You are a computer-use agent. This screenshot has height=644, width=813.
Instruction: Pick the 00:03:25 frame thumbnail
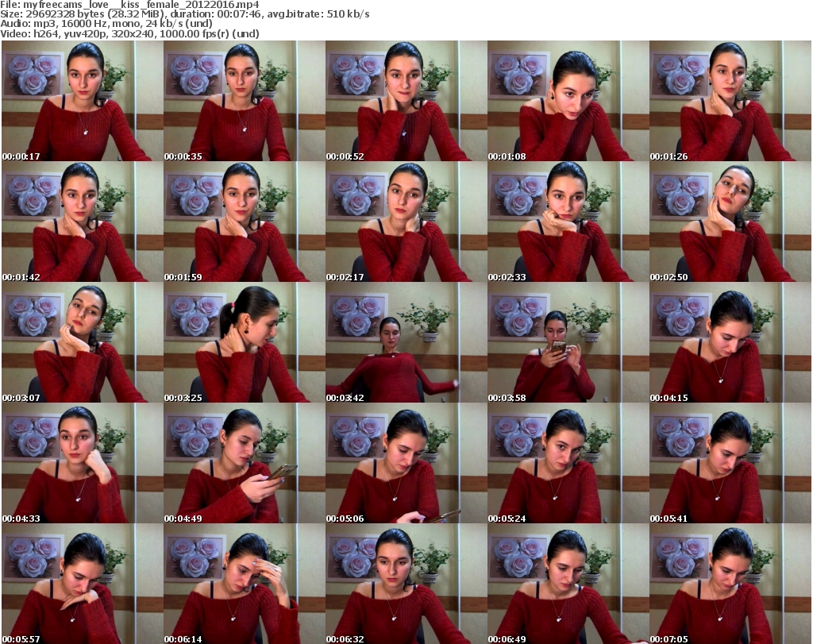(245, 343)
